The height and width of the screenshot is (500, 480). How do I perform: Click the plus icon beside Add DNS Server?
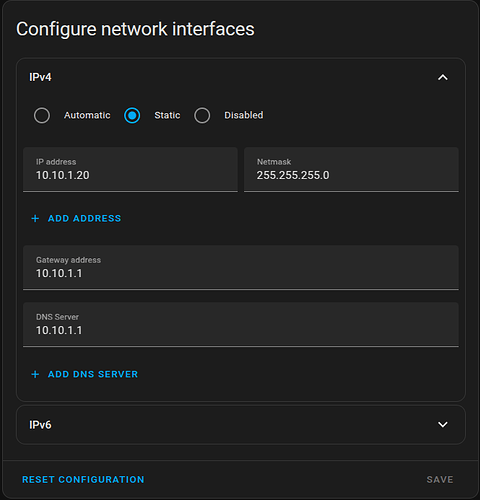pos(35,374)
